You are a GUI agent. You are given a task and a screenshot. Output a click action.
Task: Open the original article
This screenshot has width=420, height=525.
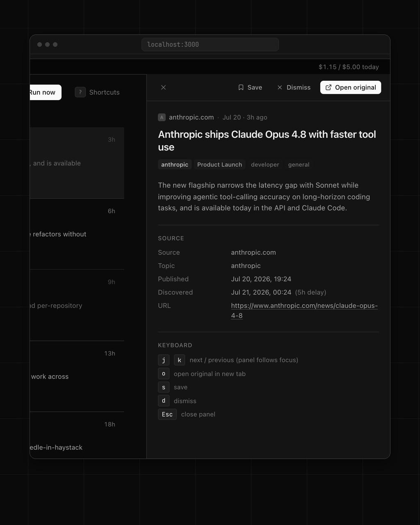[351, 87]
